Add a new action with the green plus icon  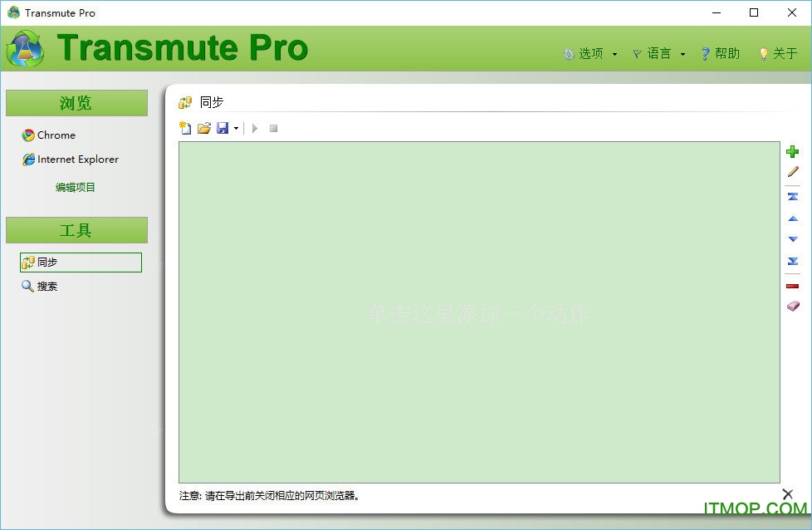(792, 151)
